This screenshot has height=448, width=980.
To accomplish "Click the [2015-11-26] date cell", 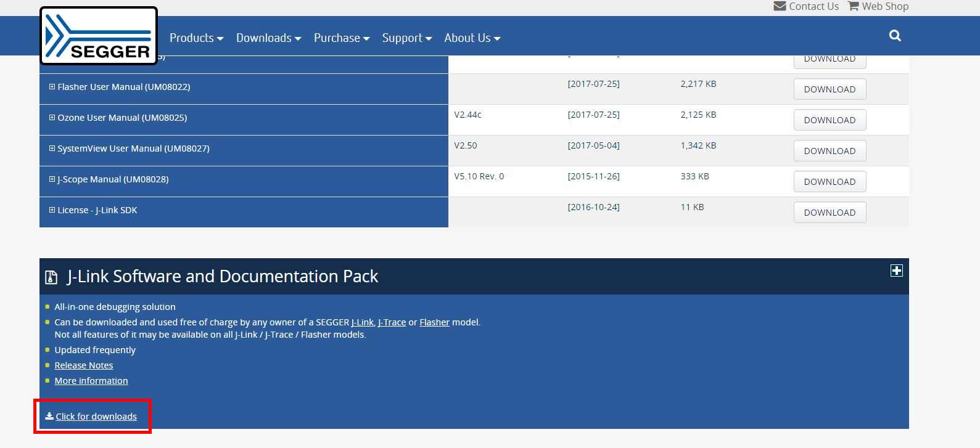I will pos(593,176).
